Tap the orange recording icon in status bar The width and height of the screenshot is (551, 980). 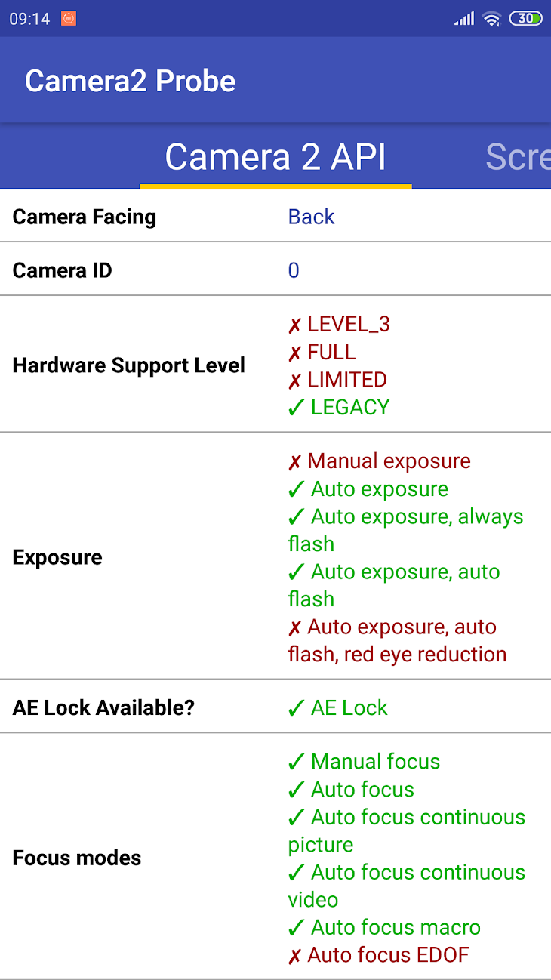coord(69,18)
